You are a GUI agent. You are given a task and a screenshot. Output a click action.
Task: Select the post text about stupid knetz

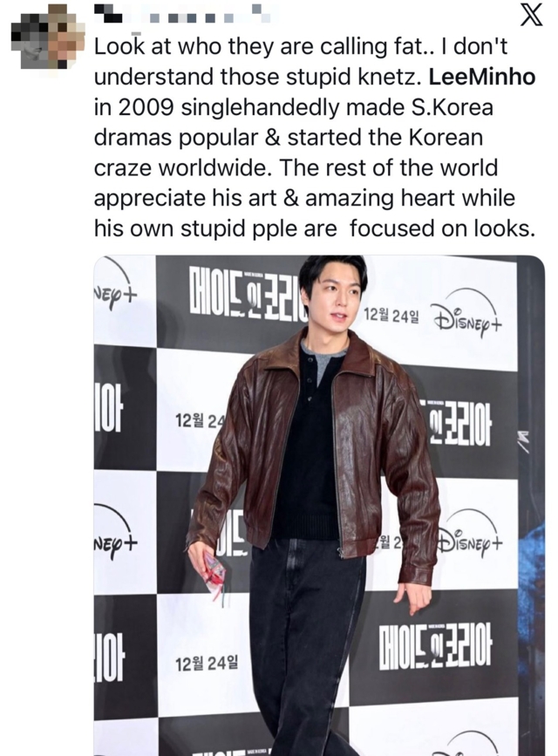click(x=315, y=138)
